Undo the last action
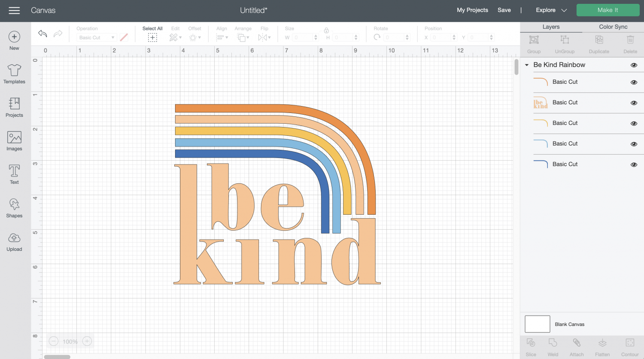644x359 pixels. (43, 33)
